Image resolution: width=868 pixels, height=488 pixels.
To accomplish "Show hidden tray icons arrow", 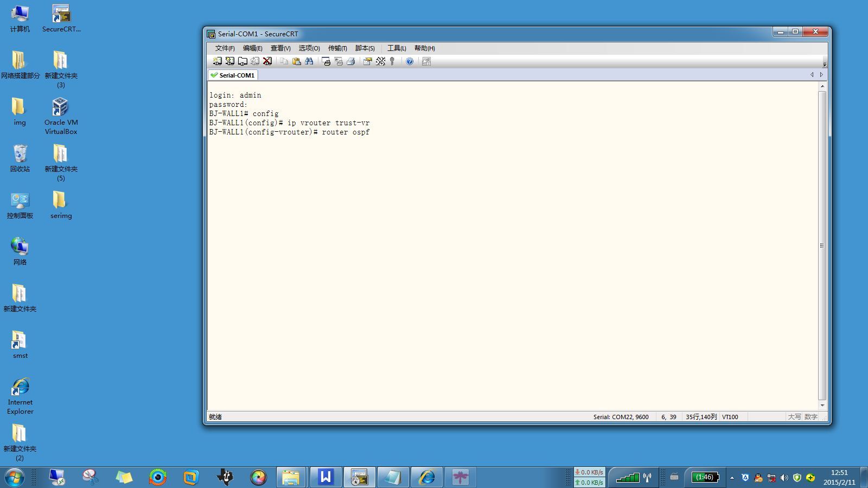I will (732, 478).
